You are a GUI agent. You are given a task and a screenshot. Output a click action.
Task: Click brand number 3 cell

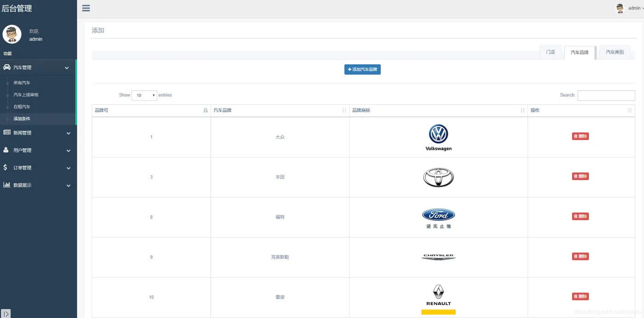(x=151, y=177)
